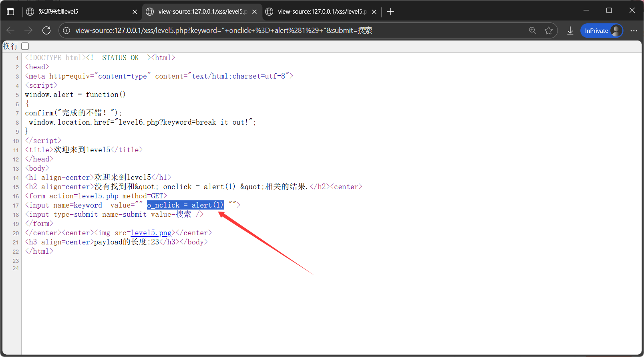The height and width of the screenshot is (357, 644).
Task: Click the input type=submit name=submit line
Action: pos(114,214)
